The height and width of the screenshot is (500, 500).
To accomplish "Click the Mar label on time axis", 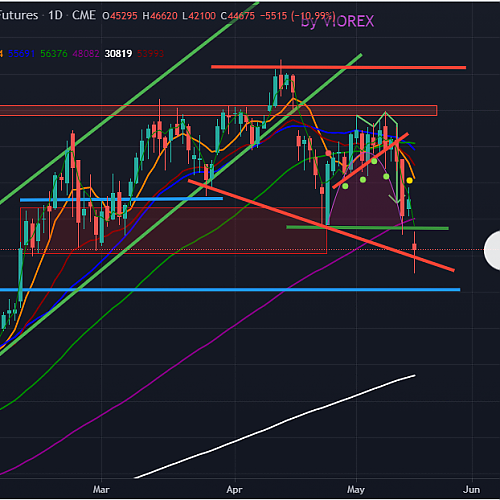I will (101, 489).
